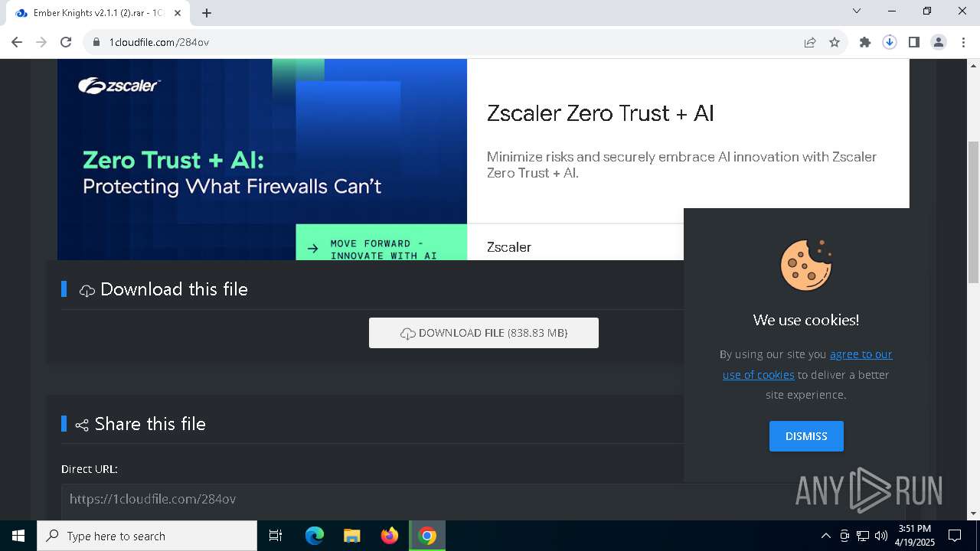Open Chrome three-dot menu
This screenshot has width=980, height=551.
click(x=963, y=42)
